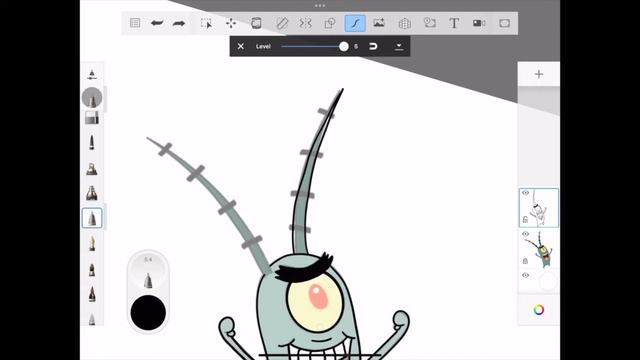Adjust the Level slider handle
Screen dimensions: 640x360
[344, 47]
